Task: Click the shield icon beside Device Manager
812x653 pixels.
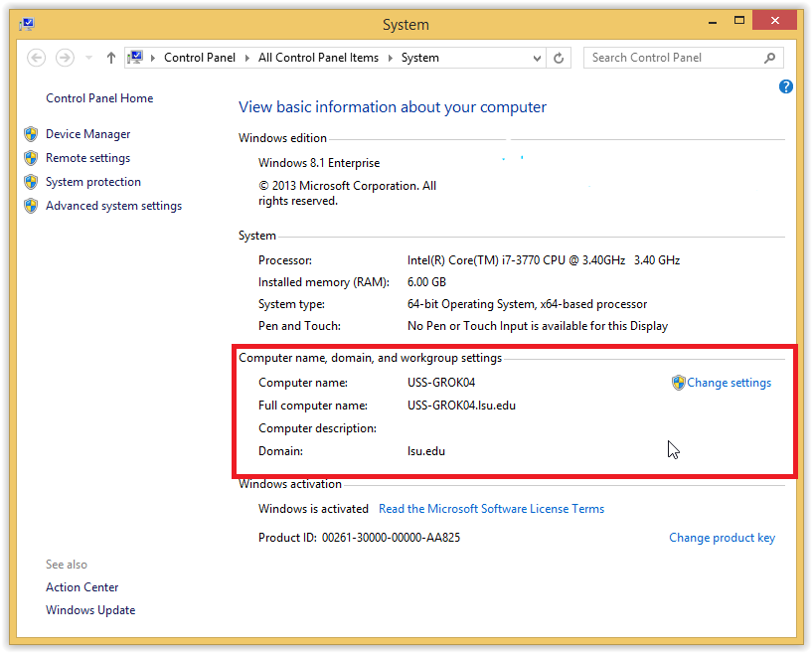Action: coord(31,134)
